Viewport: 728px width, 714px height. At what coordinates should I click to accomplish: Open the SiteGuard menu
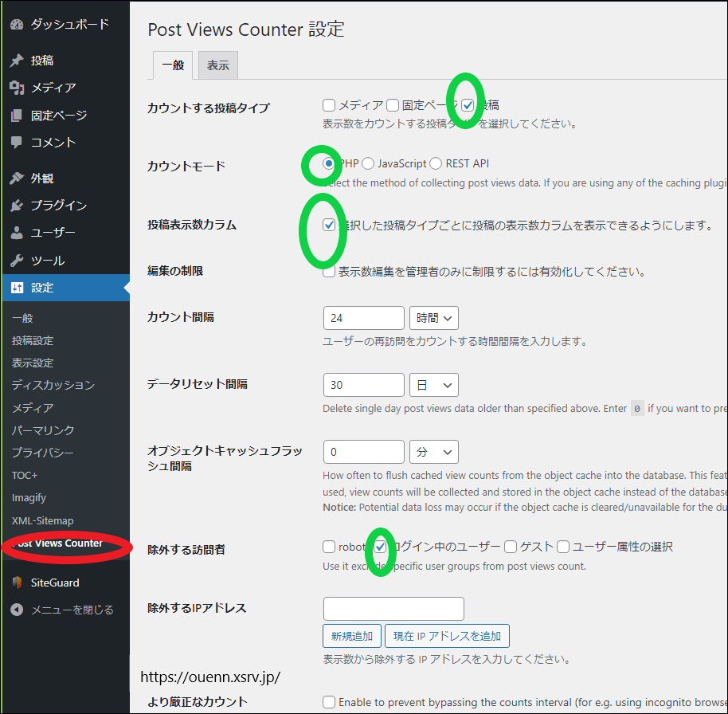pyautogui.click(x=65, y=583)
